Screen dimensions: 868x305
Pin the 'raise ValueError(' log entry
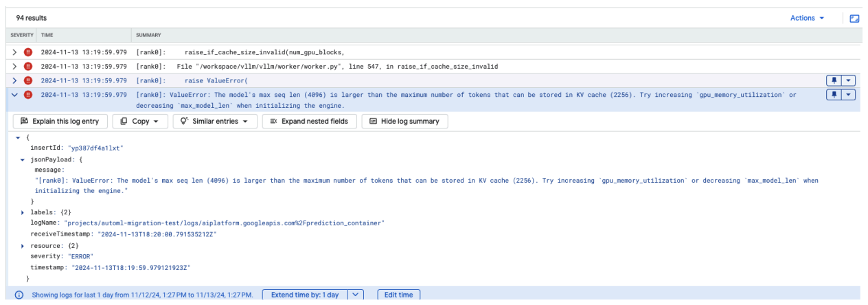pyautogui.click(x=835, y=80)
